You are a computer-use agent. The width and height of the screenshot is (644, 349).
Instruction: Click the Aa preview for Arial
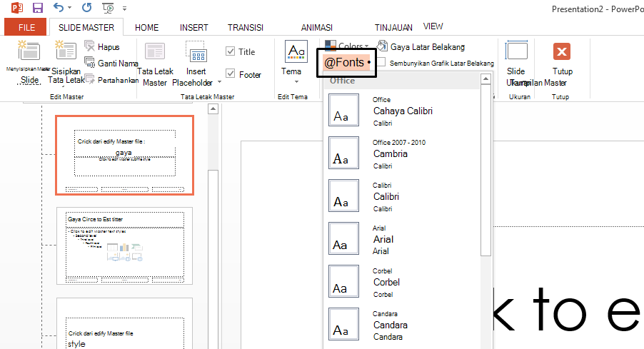[x=343, y=238]
